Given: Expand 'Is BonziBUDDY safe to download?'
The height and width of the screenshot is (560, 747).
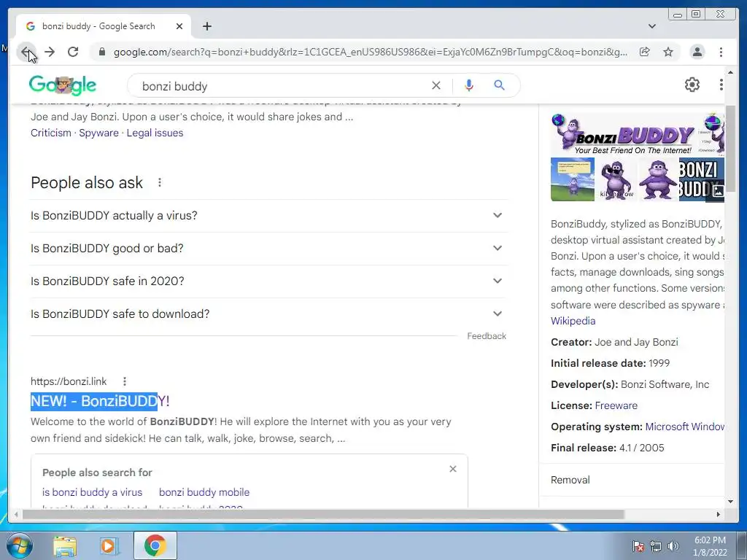Looking at the screenshot, I should [268, 314].
